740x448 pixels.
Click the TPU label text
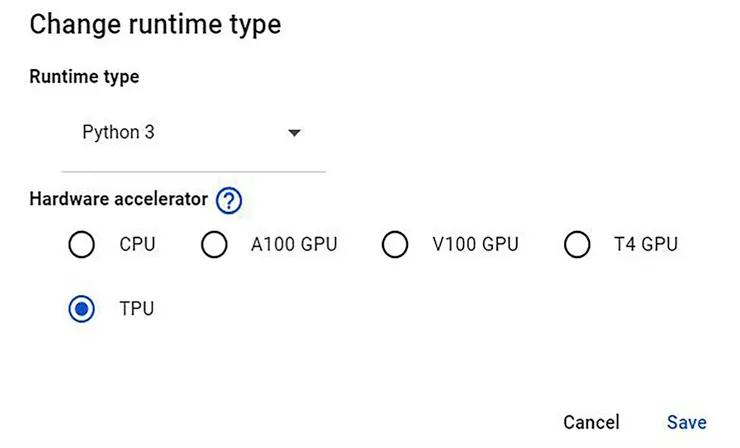(137, 309)
